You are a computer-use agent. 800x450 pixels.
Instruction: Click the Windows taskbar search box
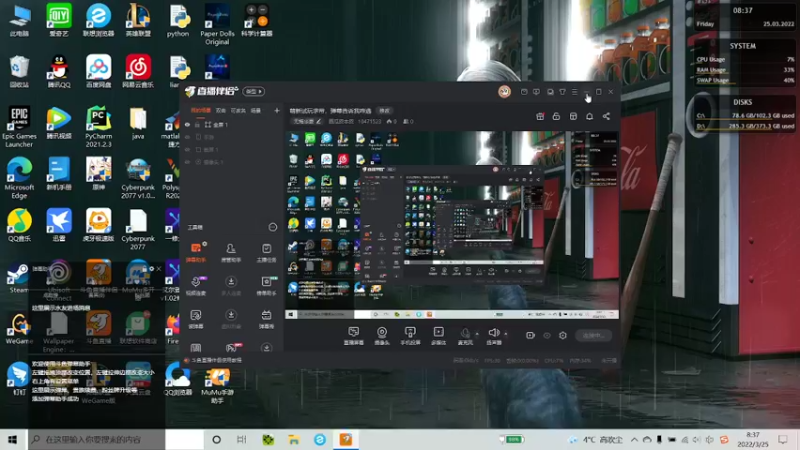pos(95,439)
